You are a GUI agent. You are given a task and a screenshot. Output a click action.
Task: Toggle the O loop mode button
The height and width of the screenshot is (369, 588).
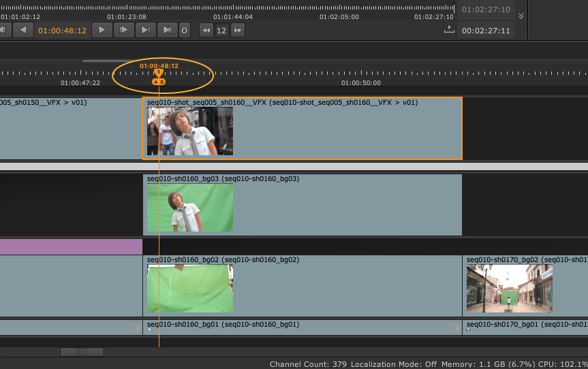(184, 30)
